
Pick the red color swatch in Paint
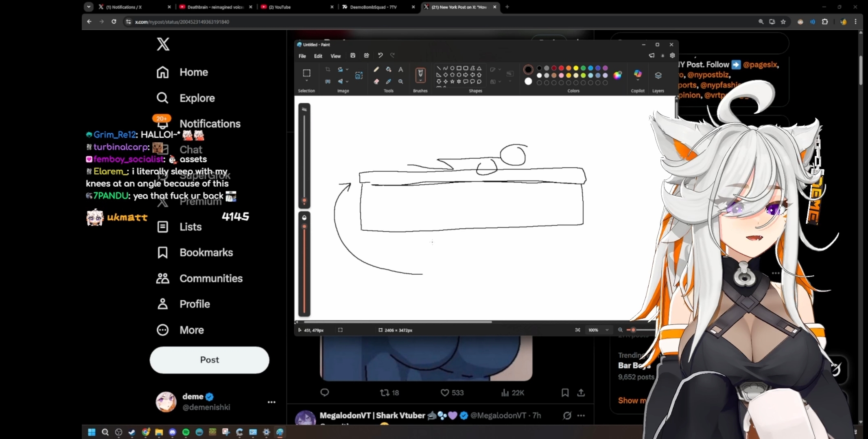pyautogui.click(x=561, y=68)
